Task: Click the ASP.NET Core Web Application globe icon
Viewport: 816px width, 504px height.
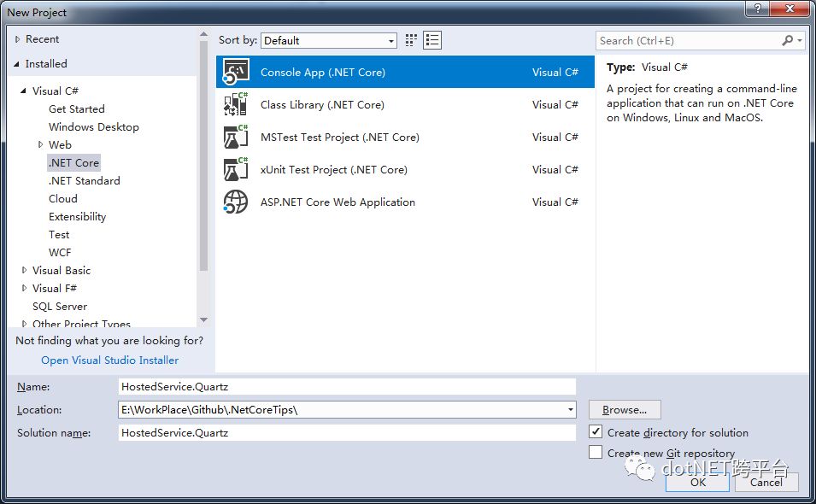Action: (x=236, y=202)
